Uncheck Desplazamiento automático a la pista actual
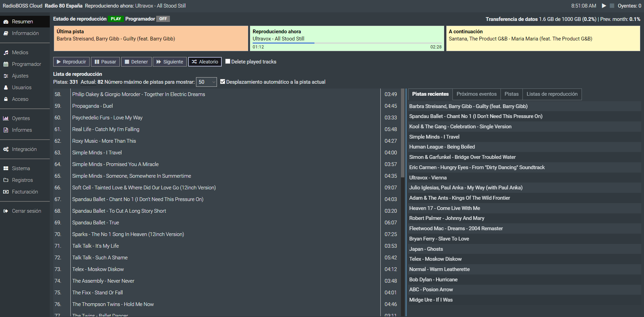644x317 pixels. coord(222,82)
